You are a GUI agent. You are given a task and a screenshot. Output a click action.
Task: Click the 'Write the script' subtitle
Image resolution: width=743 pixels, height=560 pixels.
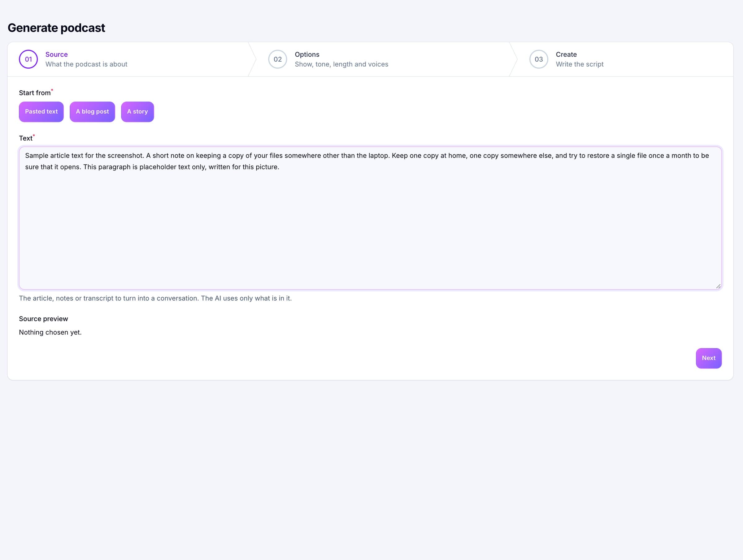tap(580, 64)
